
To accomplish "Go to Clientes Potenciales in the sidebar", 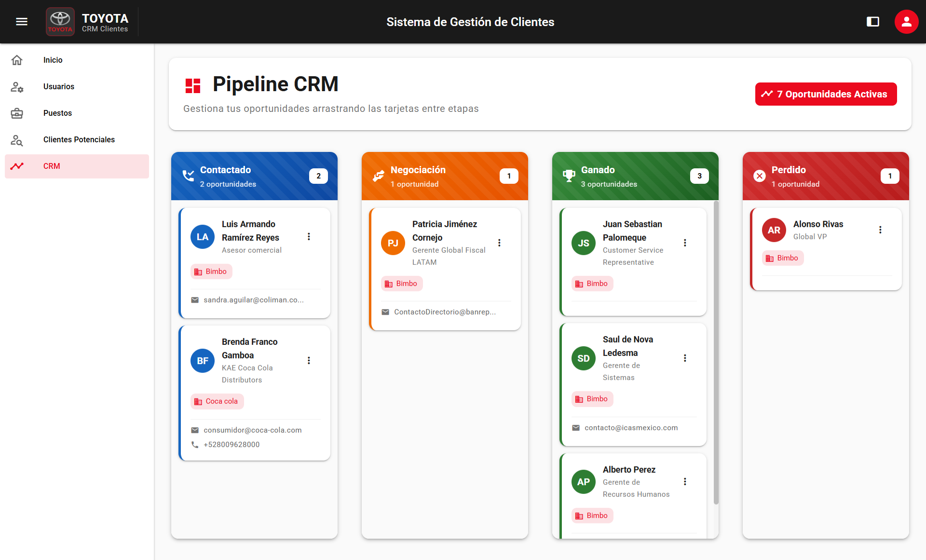I will [x=79, y=139].
